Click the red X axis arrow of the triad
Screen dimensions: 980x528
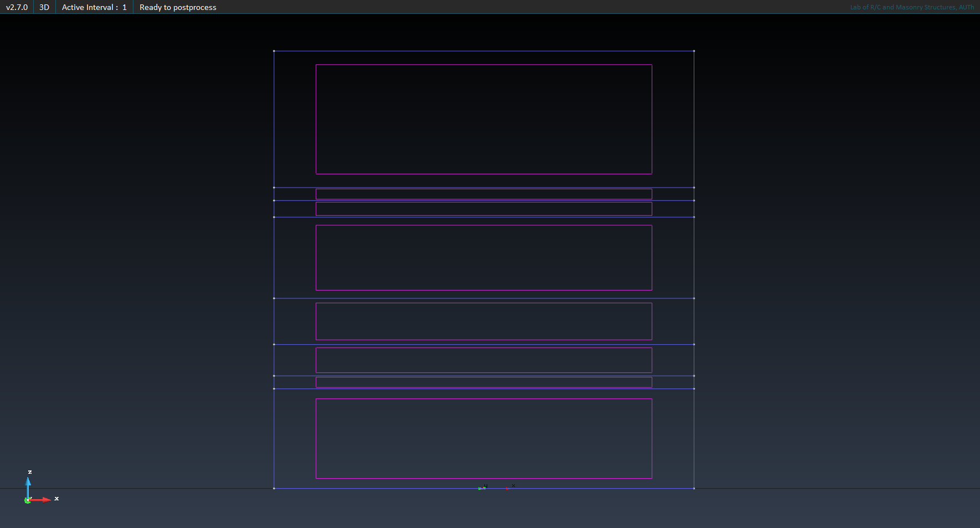pos(44,500)
